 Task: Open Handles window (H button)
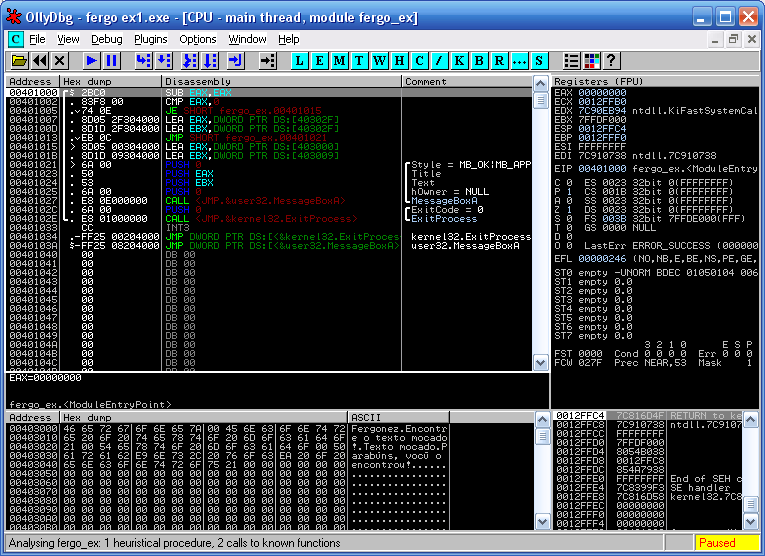(399, 61)
